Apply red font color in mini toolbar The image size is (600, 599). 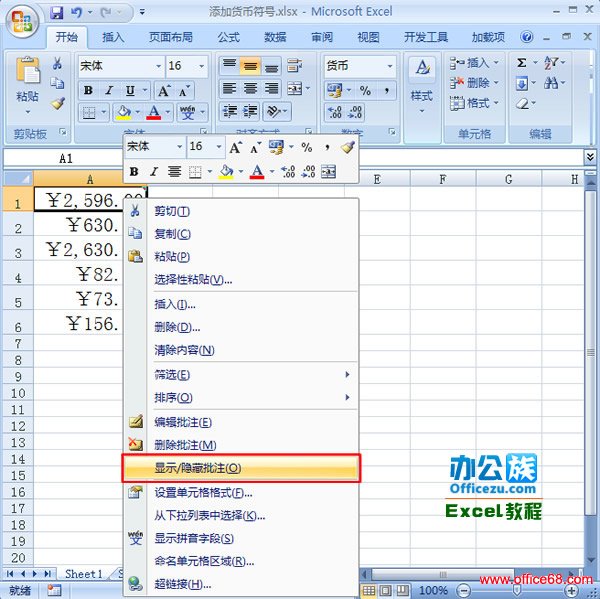[257, 171]
